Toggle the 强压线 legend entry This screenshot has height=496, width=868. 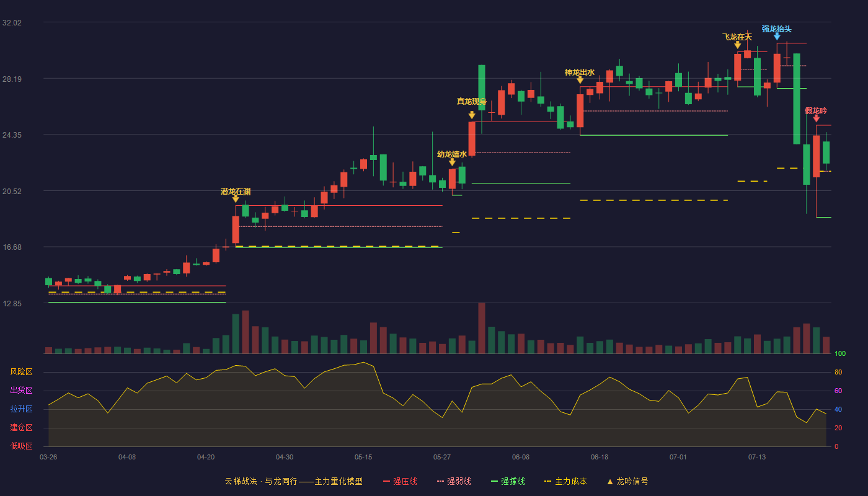[400, 481]
